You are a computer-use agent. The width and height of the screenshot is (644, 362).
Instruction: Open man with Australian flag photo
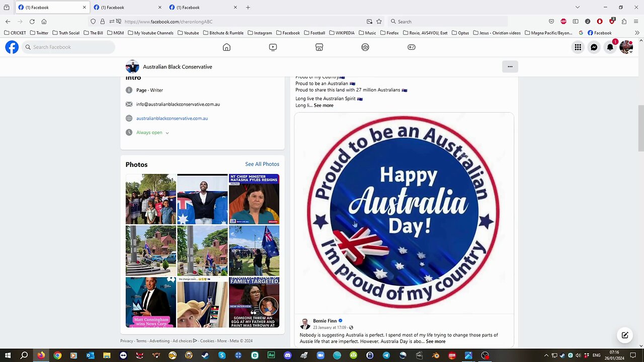tap(202, 199)
